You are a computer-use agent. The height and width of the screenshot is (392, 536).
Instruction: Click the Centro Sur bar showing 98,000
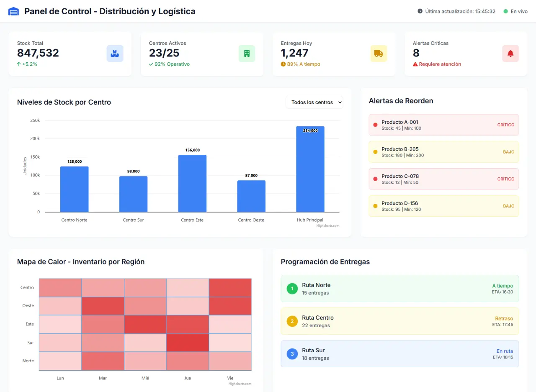[x=133, y=194]
